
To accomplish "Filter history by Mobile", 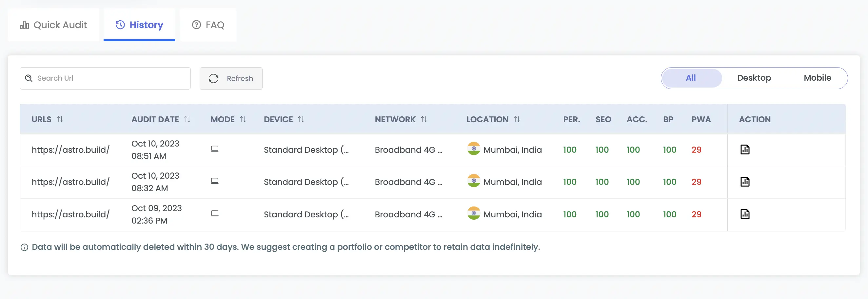I will pyautogui.click(x=817, y=78).
